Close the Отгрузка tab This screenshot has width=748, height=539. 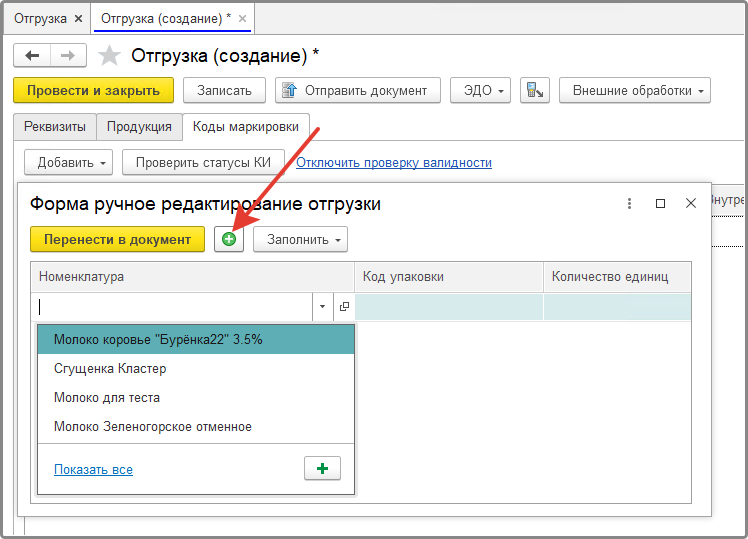[x=79, y=19]
